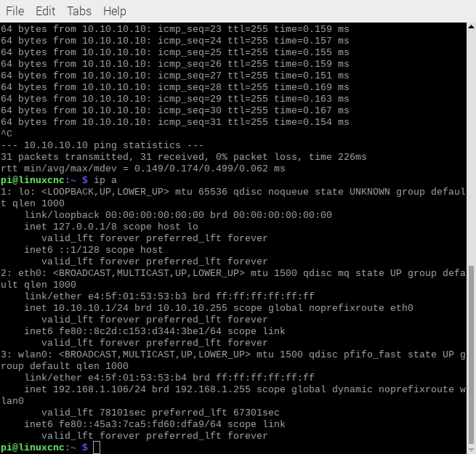The image size is (476, 454).
Task: Click 'valid_lft 78101sec' line
Action: 161,413
